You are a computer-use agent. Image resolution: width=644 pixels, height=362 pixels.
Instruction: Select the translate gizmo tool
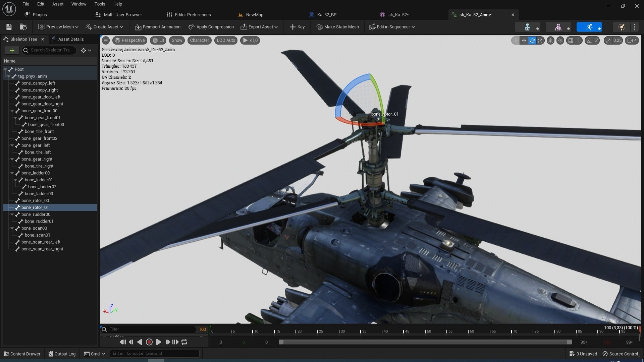pyautogui.click(x=524, y=41)
